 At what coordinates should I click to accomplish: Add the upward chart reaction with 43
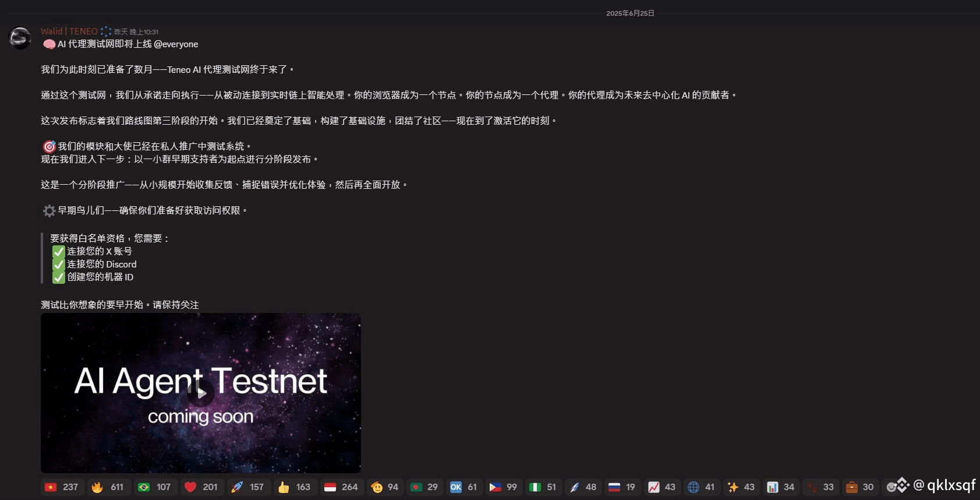point(663,487)
